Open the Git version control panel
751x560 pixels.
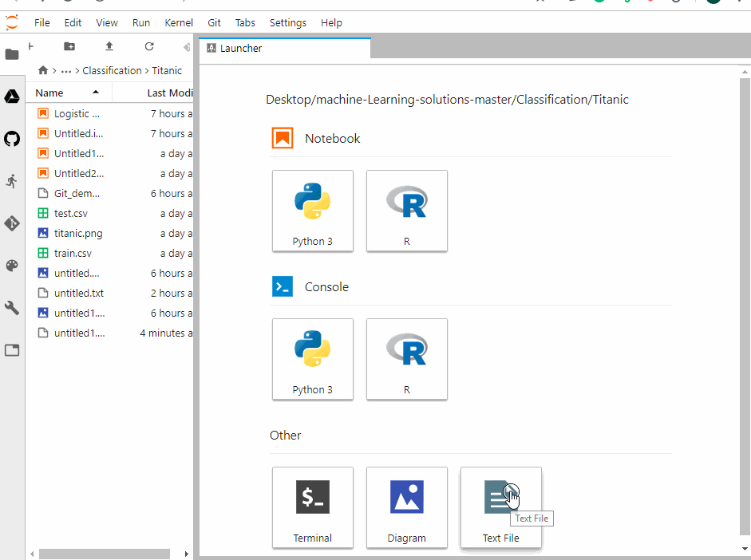[x=12, y=223]
